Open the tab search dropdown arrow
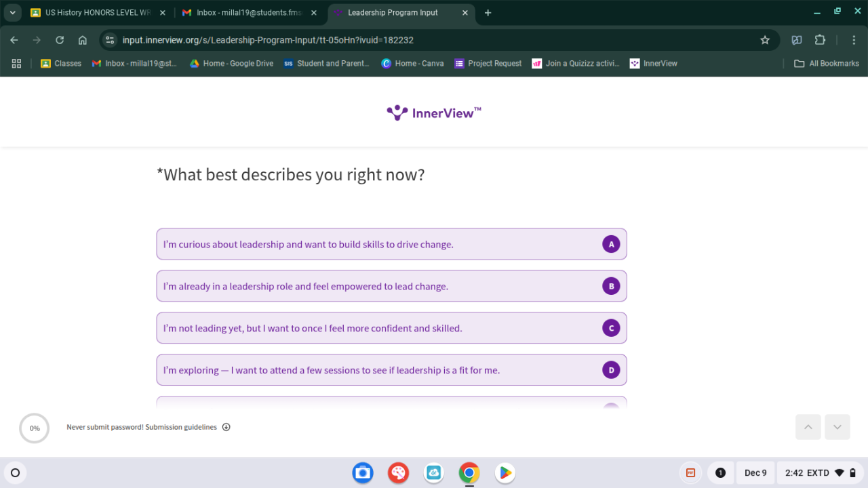Screen dimensions: 868x488 13,13
